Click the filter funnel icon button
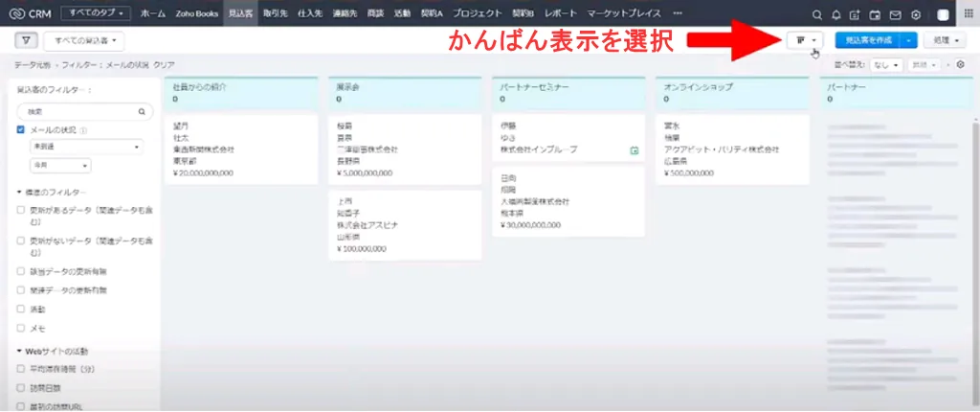 [x=26, y=40]
